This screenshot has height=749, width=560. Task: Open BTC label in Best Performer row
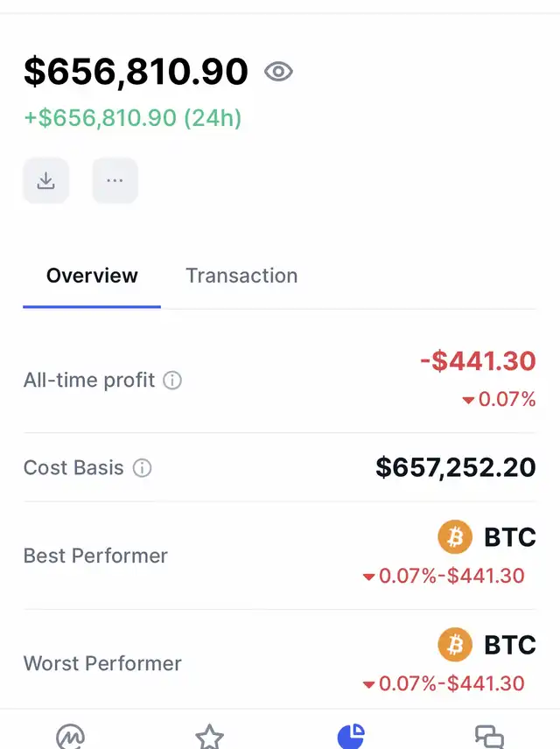point(510,537)
